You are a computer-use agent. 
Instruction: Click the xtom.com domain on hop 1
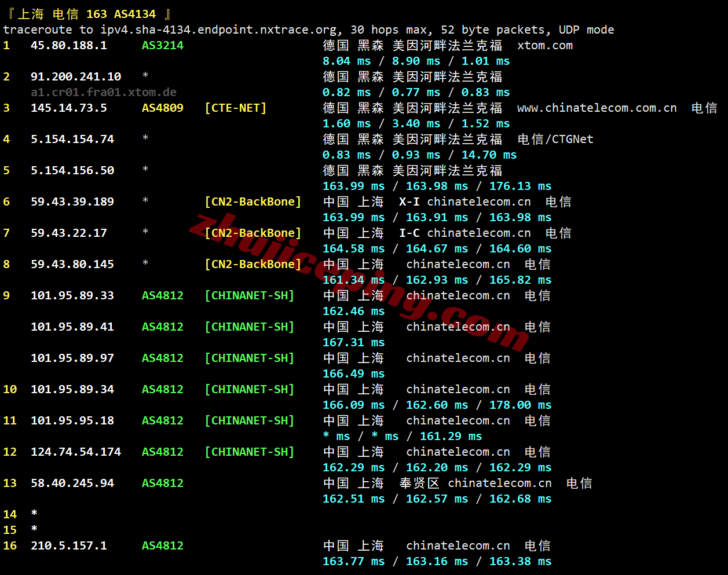coord(544,45)
